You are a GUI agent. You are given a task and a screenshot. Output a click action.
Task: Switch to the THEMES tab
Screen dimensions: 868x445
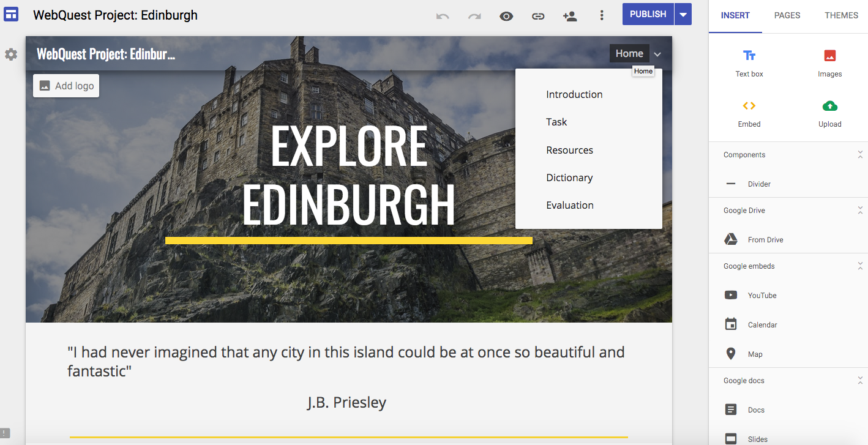(x=841, y=15)
